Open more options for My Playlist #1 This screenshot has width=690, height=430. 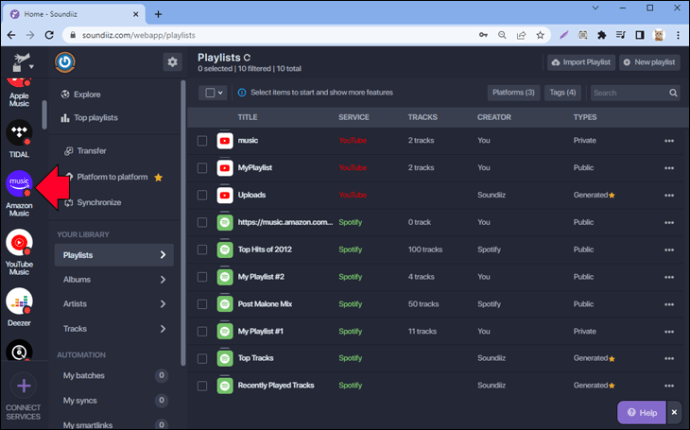point(669,331)
